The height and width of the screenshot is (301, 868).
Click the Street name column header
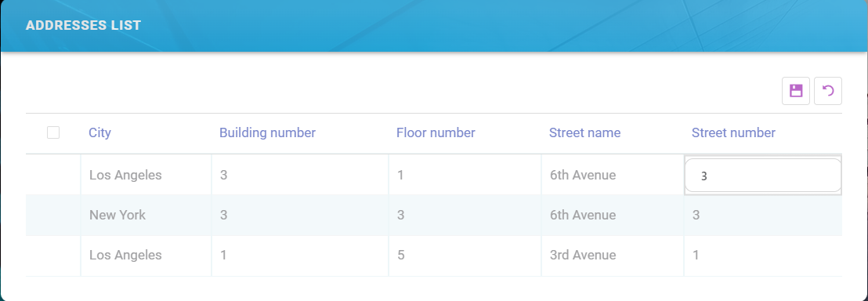click(x=584, y=133)
